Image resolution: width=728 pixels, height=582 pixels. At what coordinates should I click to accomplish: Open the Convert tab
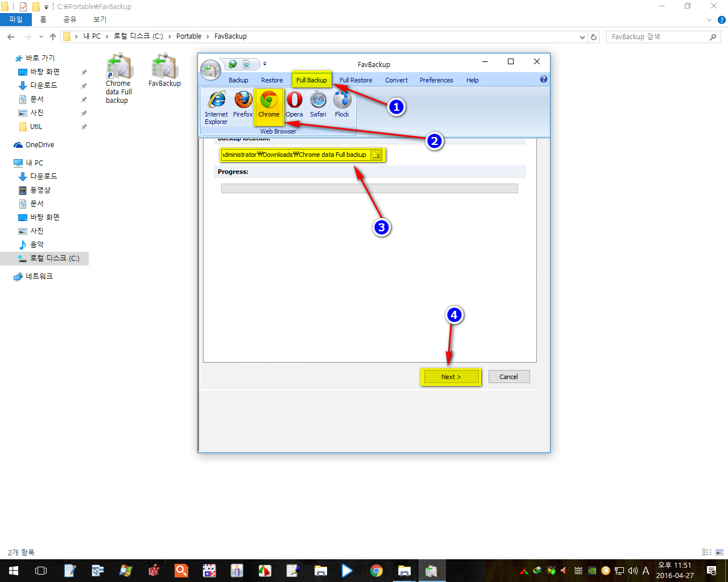point(396,80)
